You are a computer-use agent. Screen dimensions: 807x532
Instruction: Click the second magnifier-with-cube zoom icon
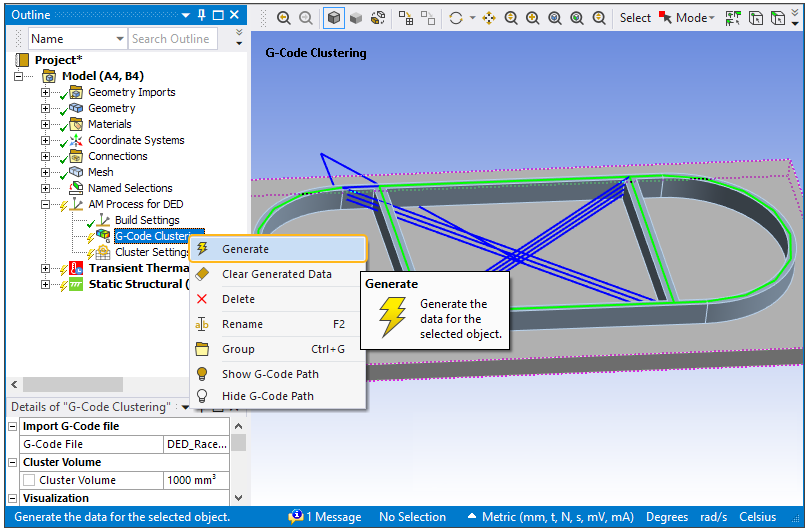point(577,18)
